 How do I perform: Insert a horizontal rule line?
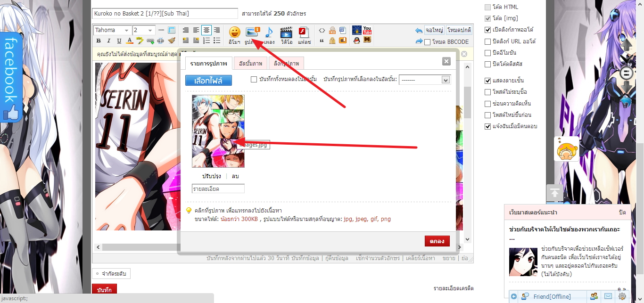point(161,30)
